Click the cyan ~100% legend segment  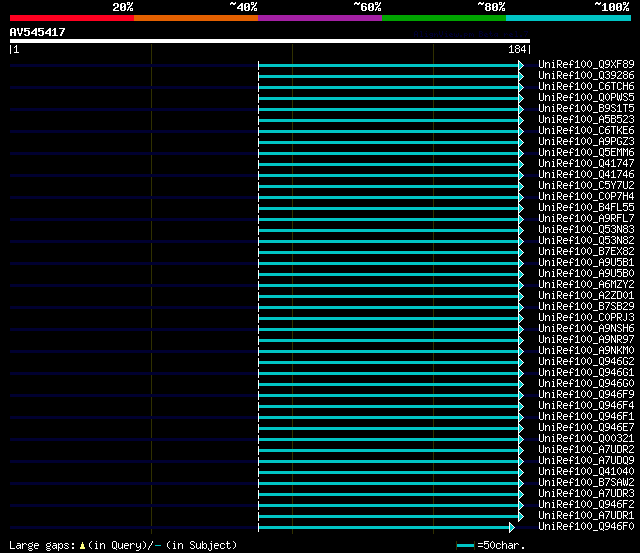coord(568,18)
